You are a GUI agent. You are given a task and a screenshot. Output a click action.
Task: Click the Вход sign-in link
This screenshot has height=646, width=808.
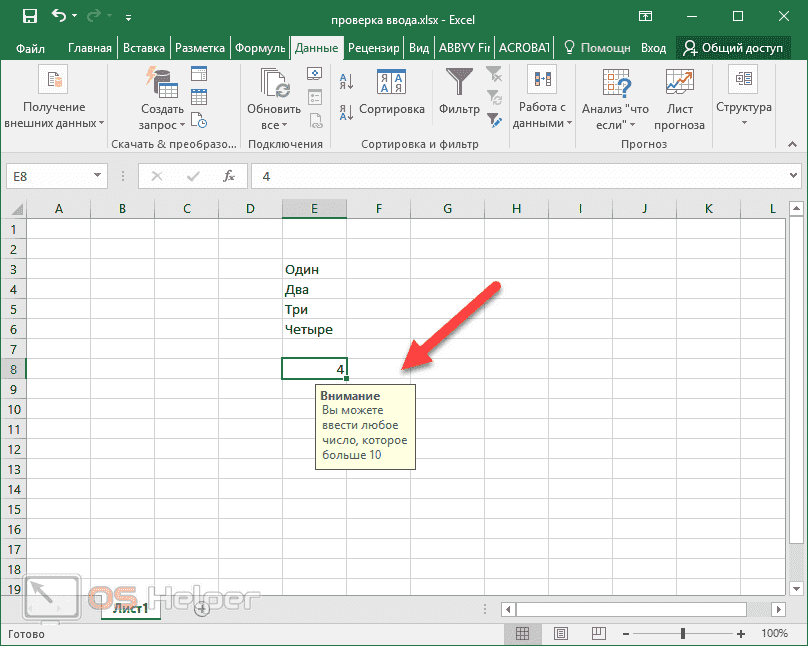pos(653,48)
